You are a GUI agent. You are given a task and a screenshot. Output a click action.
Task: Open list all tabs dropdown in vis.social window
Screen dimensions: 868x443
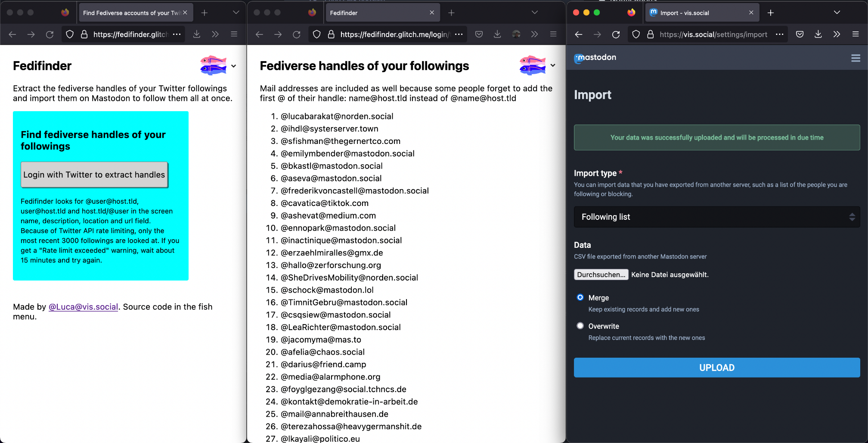tap(837, 12)
